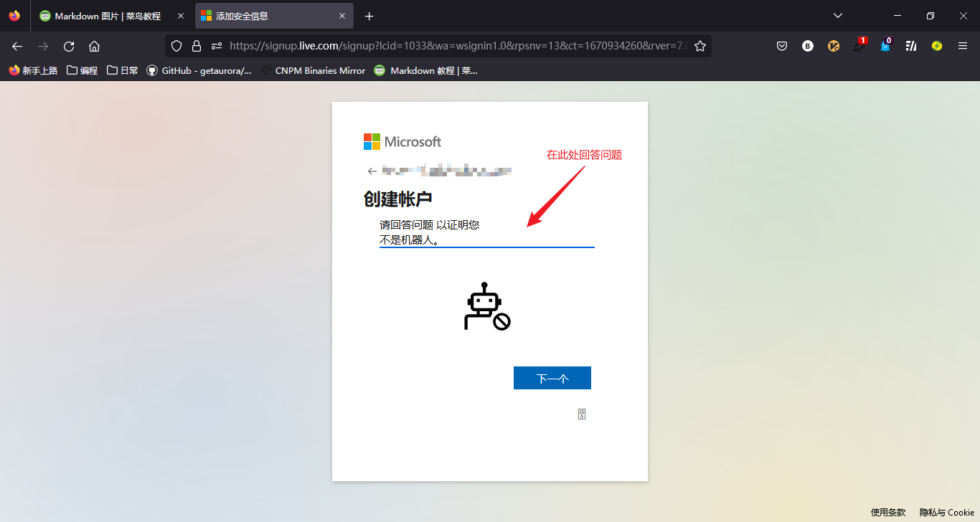
Task: Click the Microsoft logo
Action: 402,141
